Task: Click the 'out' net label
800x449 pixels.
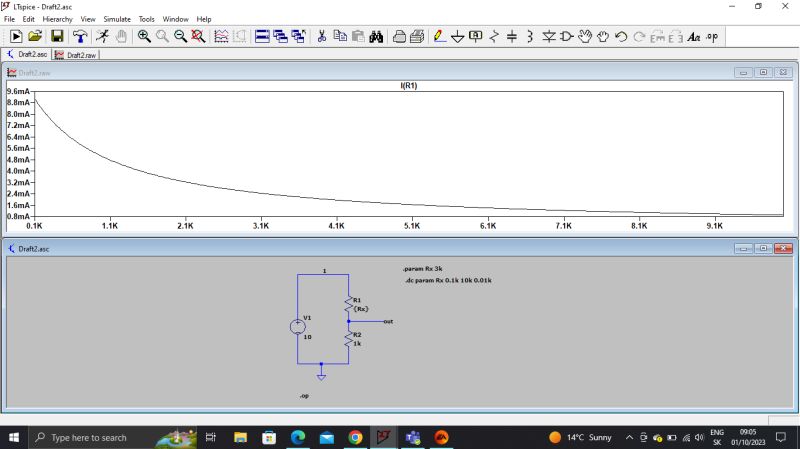Action: (388, 321)
